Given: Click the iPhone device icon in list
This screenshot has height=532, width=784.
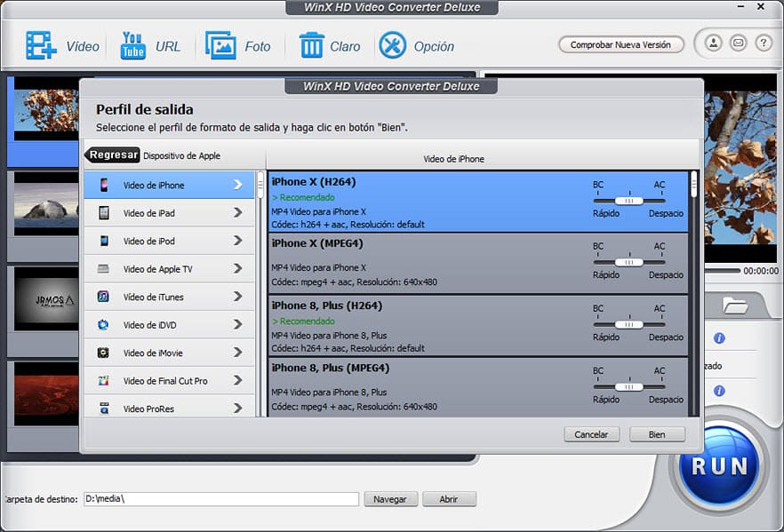Looking at the screenshot, I should click(x=104, y=185).
